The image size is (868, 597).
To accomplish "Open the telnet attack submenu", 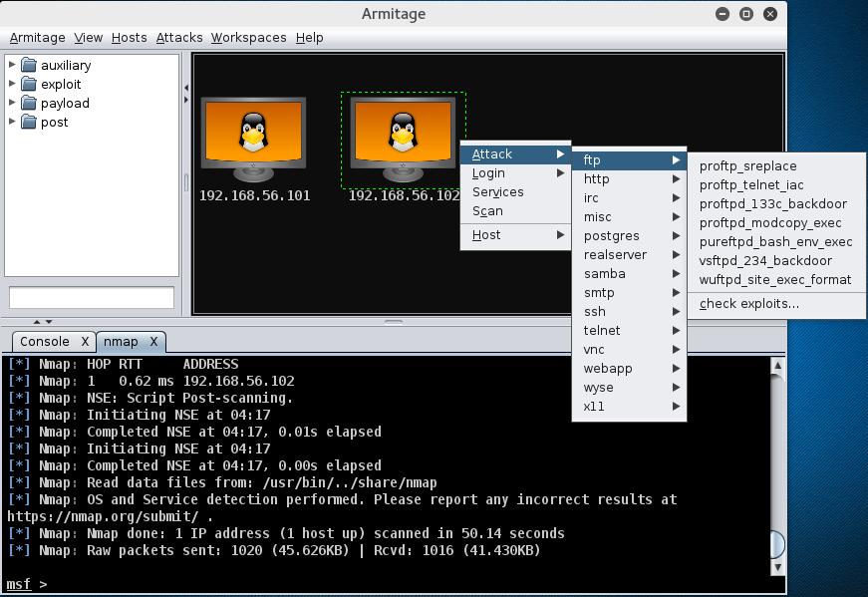I will tap(630, 331).
